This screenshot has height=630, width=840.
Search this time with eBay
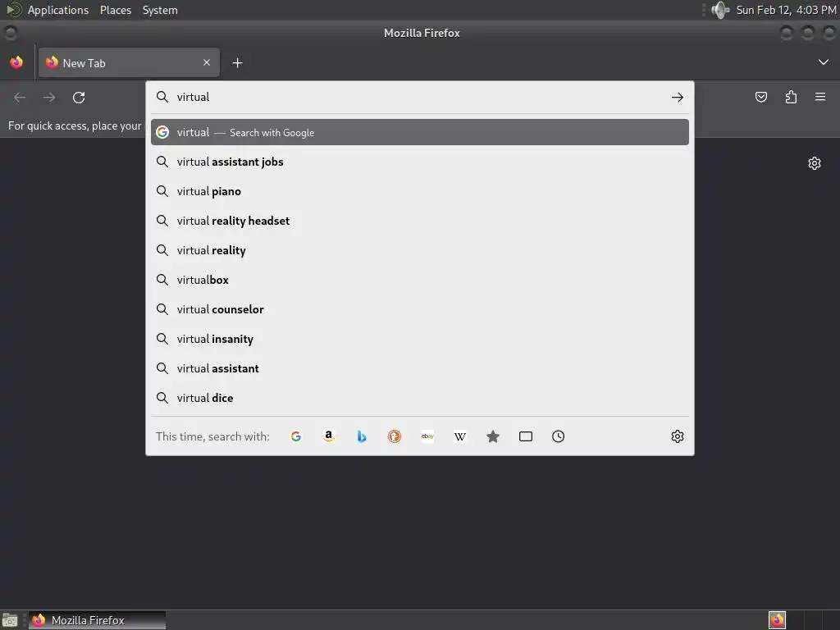427,436
